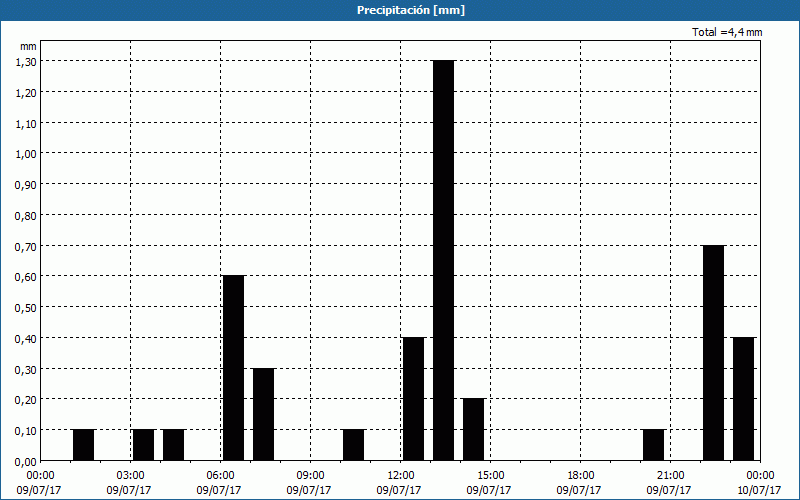Select the 0,70 y-axis label
Image resolution: width=800 pixels, height=500 pixels.
click(x=26, y=246)
